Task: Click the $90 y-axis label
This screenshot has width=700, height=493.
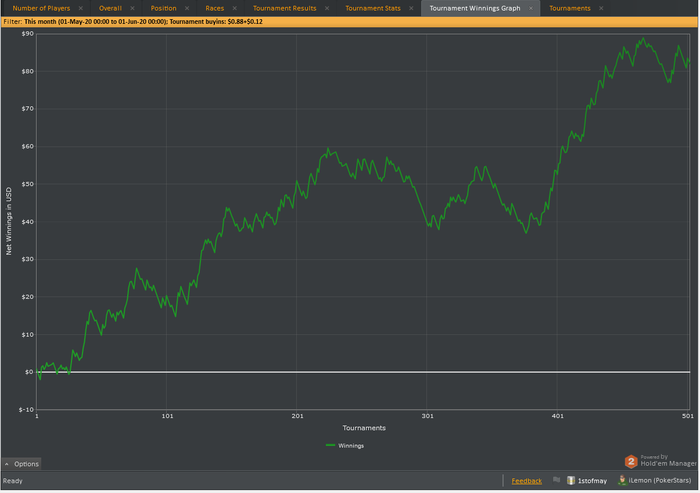Action: (x=27, y=33)
